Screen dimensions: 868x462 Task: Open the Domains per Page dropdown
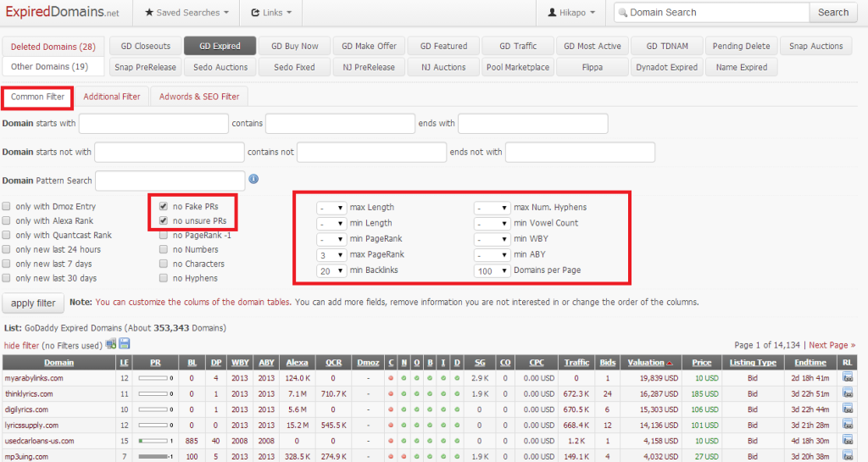tap(492, 271)
